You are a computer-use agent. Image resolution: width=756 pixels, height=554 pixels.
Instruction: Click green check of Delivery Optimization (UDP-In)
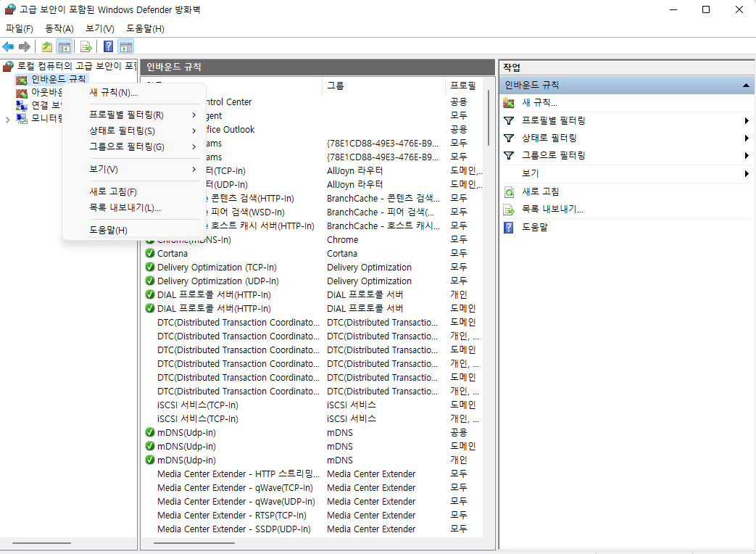click(150, 281)
